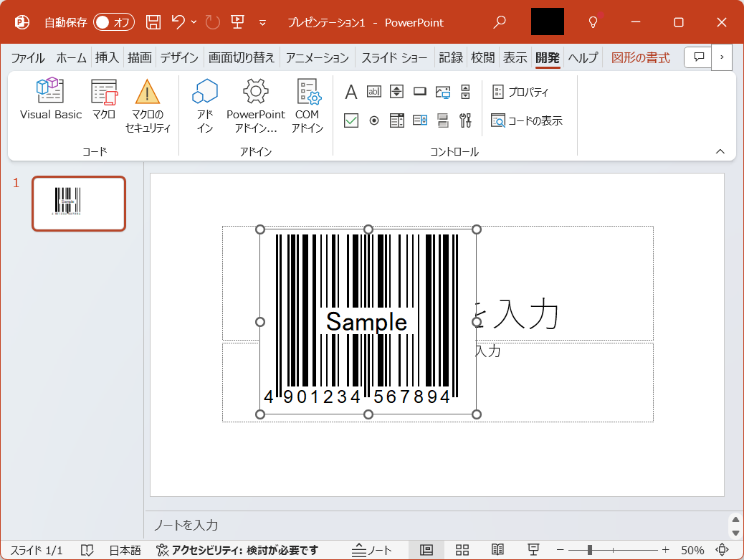The image size is (744, 560).
Task: Click コードの表示 button
Action: coord(527,120)
